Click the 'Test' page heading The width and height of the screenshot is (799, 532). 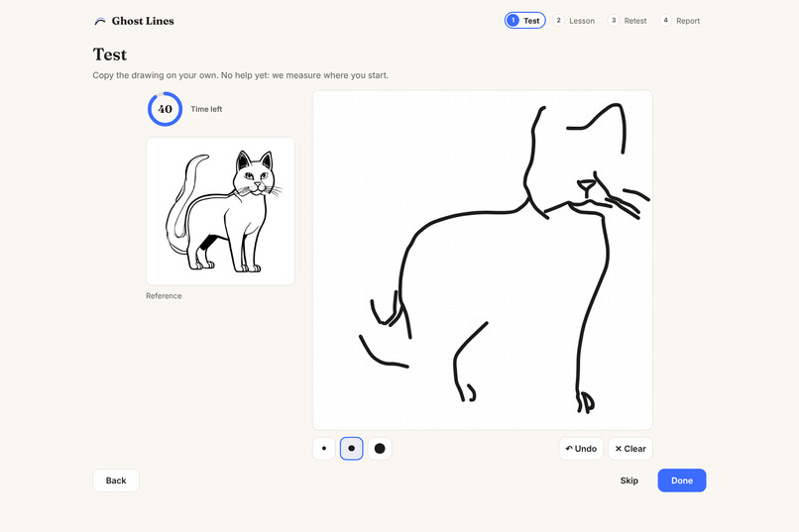pyautogui.click(x=110, y=54)
